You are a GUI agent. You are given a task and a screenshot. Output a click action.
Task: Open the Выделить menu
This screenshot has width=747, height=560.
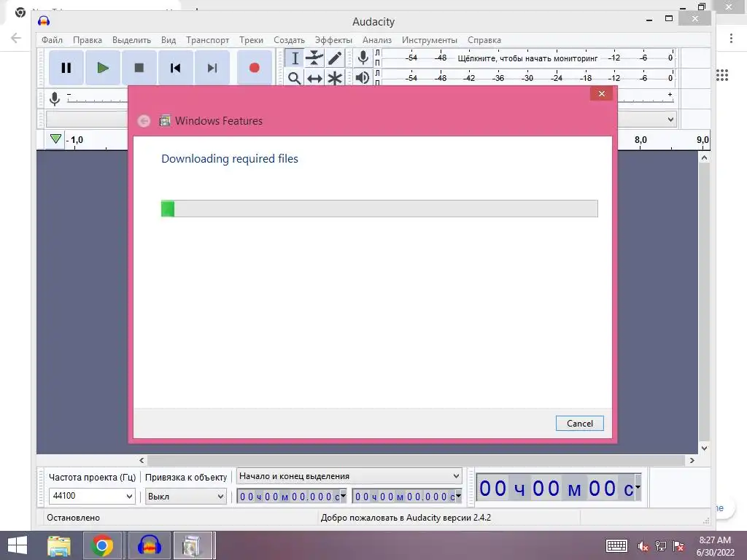(131, 40)
